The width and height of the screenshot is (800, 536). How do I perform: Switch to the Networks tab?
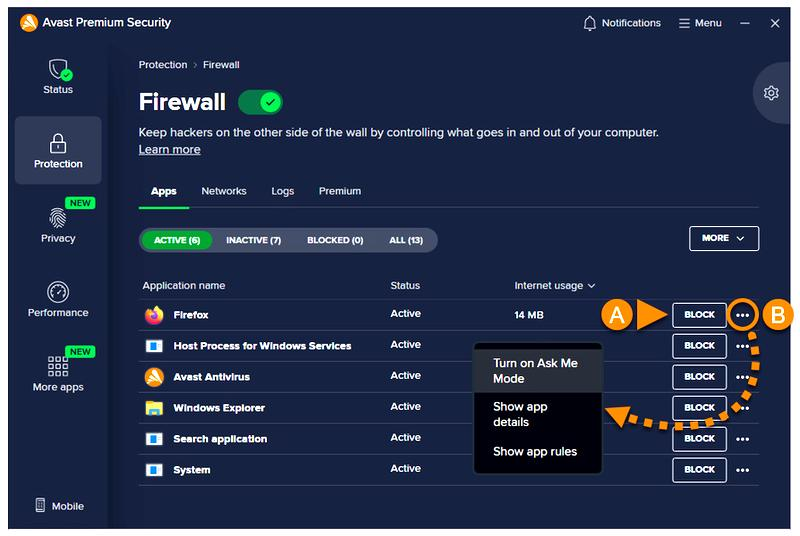click(x=223, y=191)
